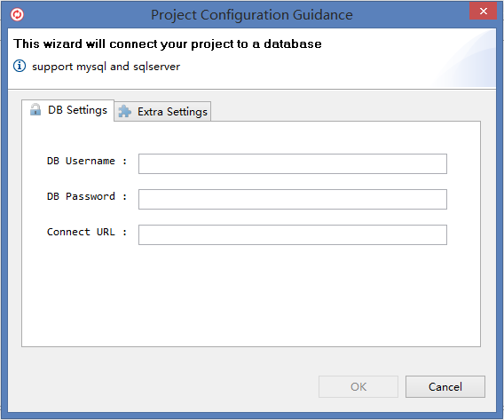Click blank space left of OK button
504x420 pixels.
(167, 386)
